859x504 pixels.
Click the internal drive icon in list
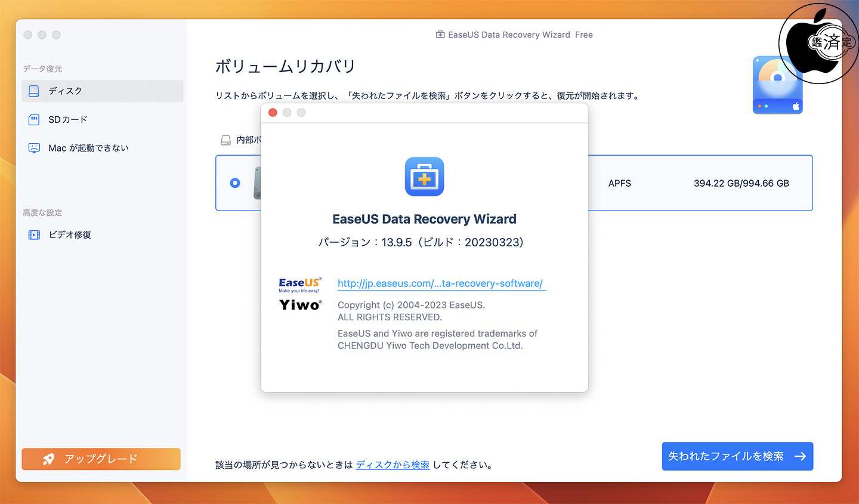coord(257,183)
